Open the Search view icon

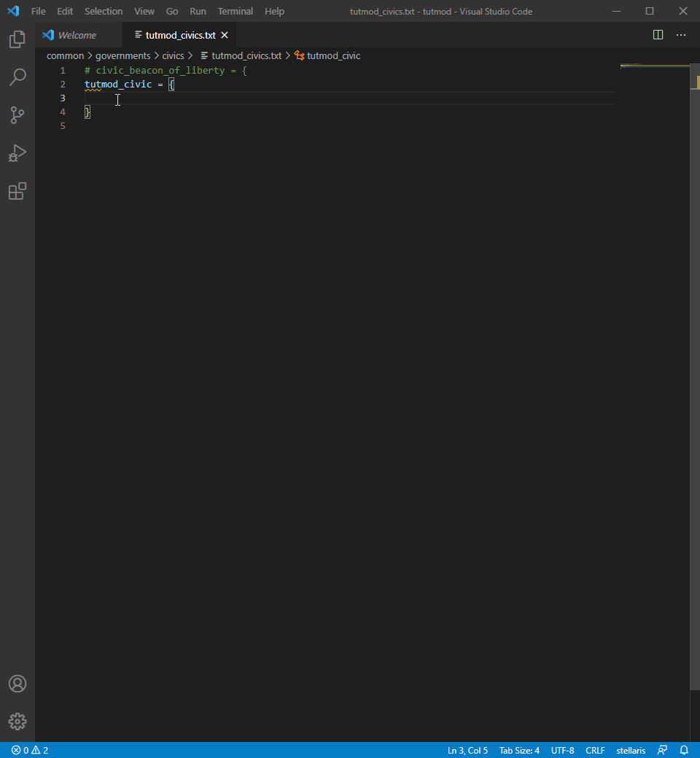point(17,77)
